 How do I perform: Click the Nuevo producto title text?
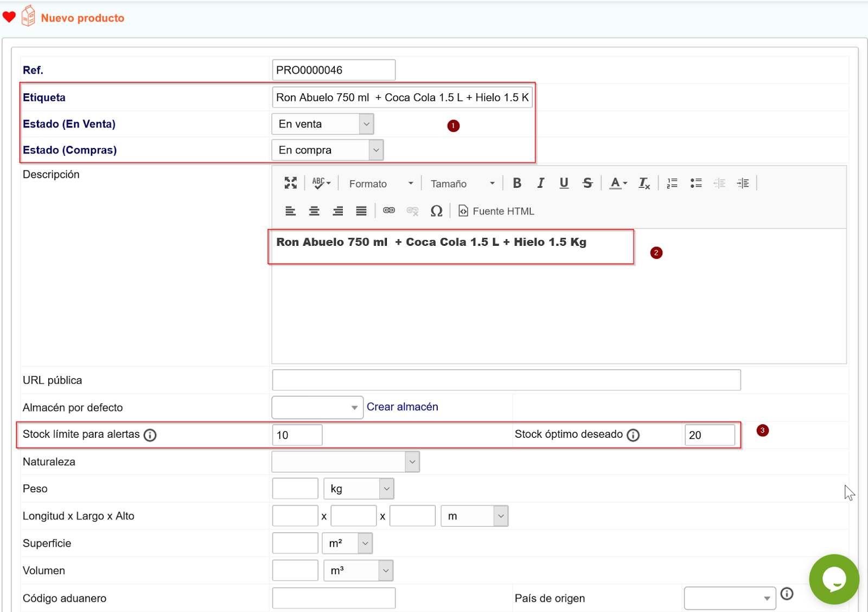coord(82,18)
